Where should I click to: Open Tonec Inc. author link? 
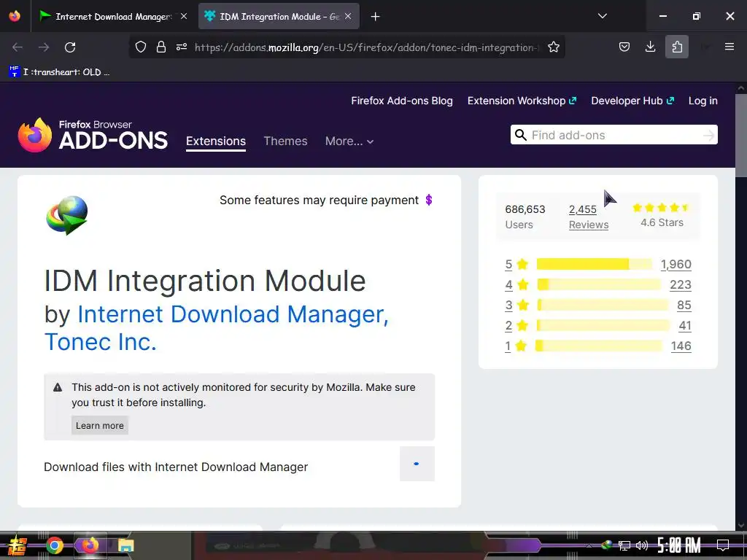[101, 342]
